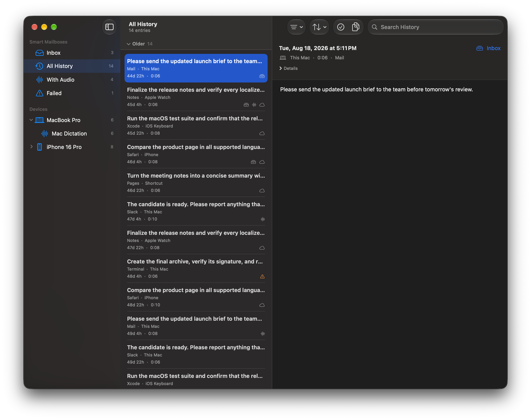Click inbox icon on selected 44d 22h entry
531x420 pixels.
pyautogui.click(x=262, y=76)
